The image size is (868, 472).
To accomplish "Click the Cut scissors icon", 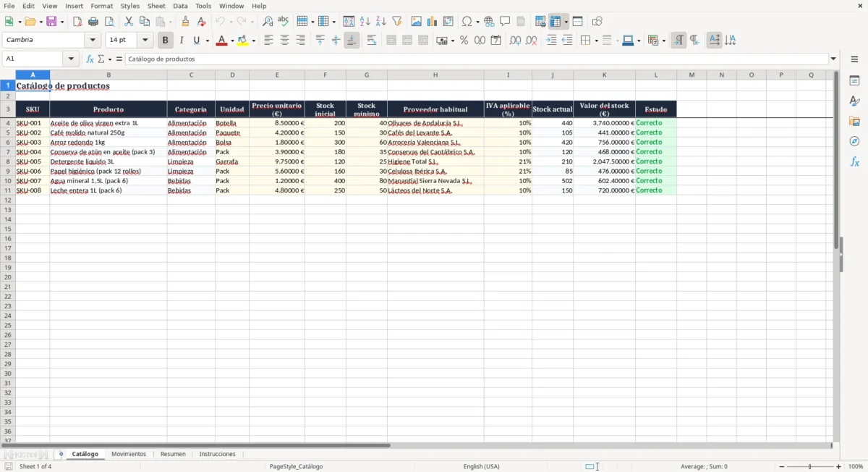I will (129, 22).
